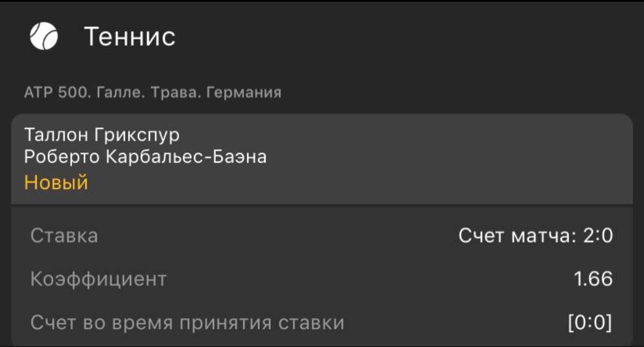Click the Счет во время label text
The width and height of the screenshot is (644, 347).
101,324
